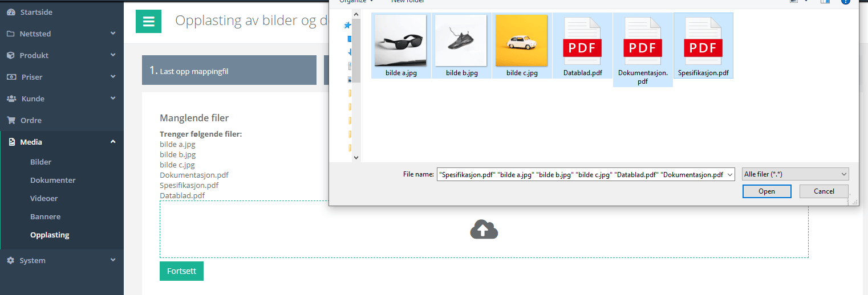This screenshot has height=295, width=868.
Task: Expand the Produkt menu chevron
Action: coord(113,55)
